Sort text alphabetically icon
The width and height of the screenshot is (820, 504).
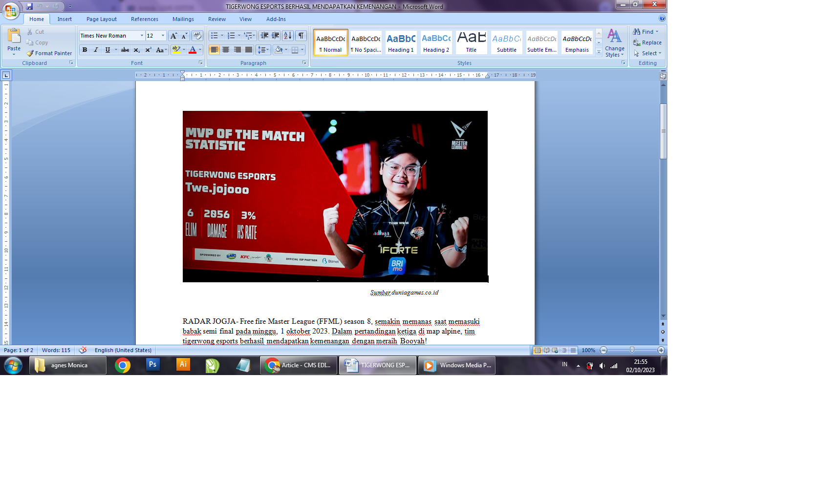tap(288, 36)
